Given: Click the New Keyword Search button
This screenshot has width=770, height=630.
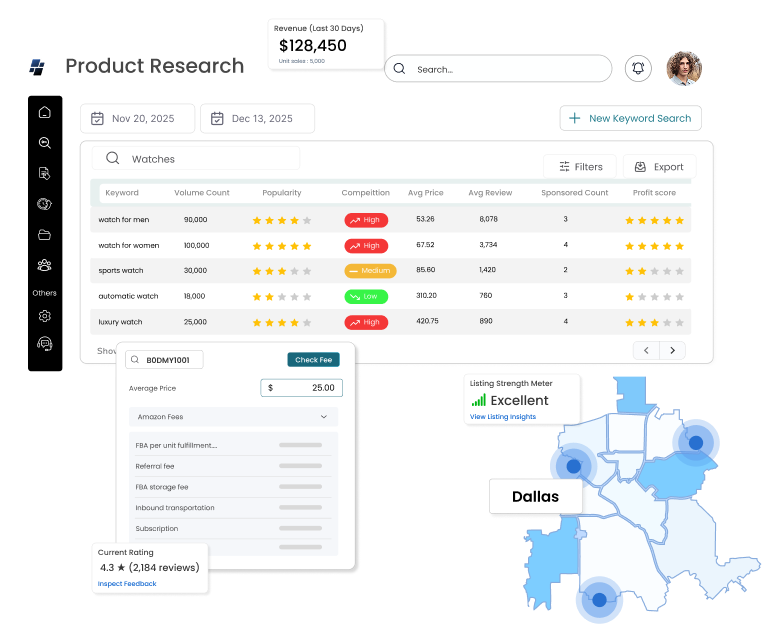Looking at the screenshot, I should click(630, 118).
